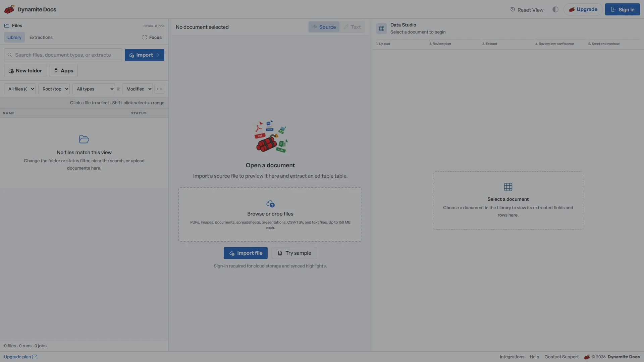Open the Contact Support link
The width and height of the screenshot is (644, 362).
pos(561,357)
